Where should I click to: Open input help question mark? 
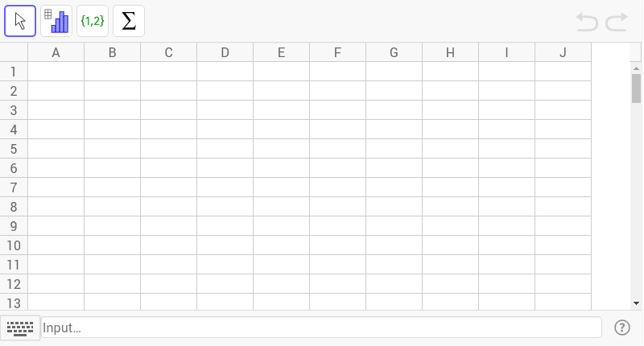click(x=621, y=327)
